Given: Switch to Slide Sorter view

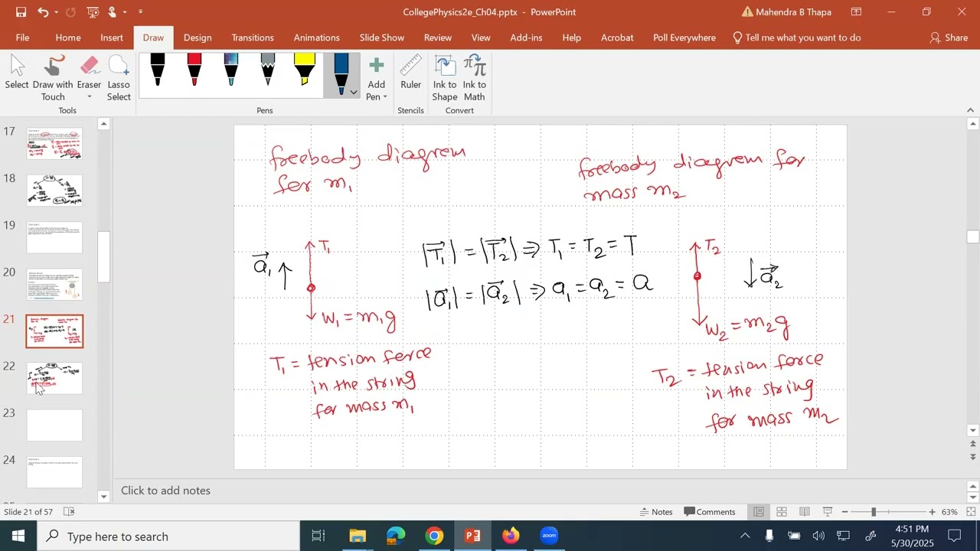Looking at the screenshot, I should (x=782, y=512).
